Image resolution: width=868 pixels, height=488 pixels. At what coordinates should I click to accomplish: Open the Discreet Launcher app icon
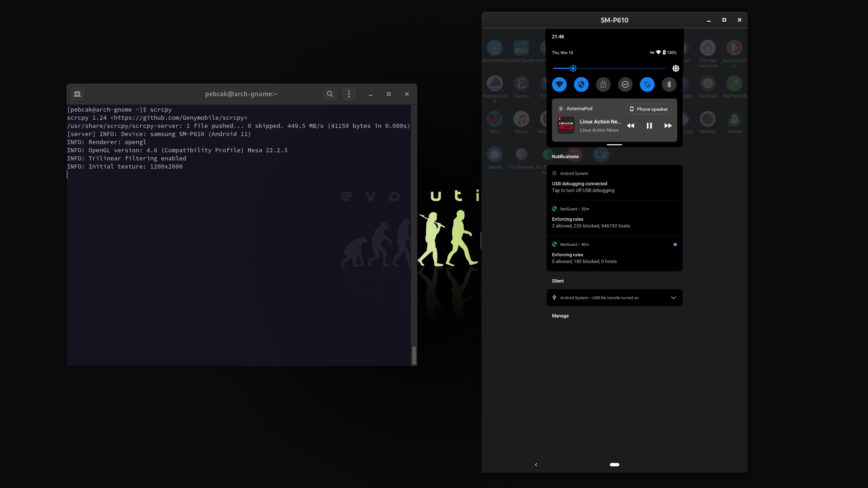[708, 48]
